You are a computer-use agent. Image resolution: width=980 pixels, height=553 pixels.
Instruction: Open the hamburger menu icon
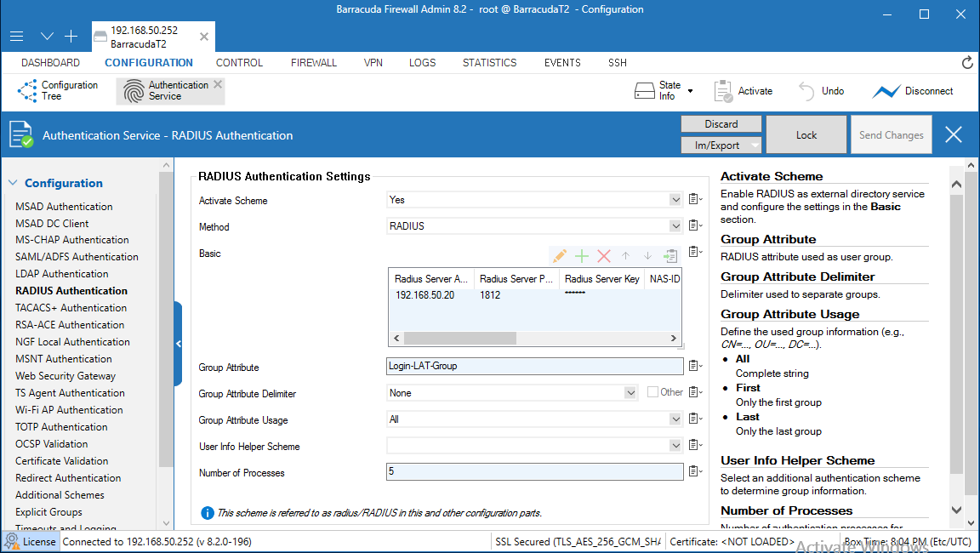(x=16, y=37)
